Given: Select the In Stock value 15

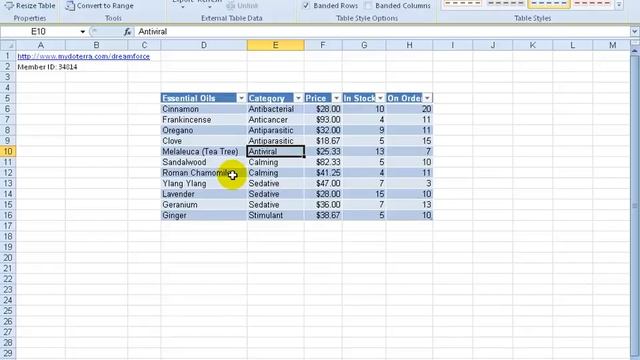Looking at the screenshot, I should click(364, 194).
